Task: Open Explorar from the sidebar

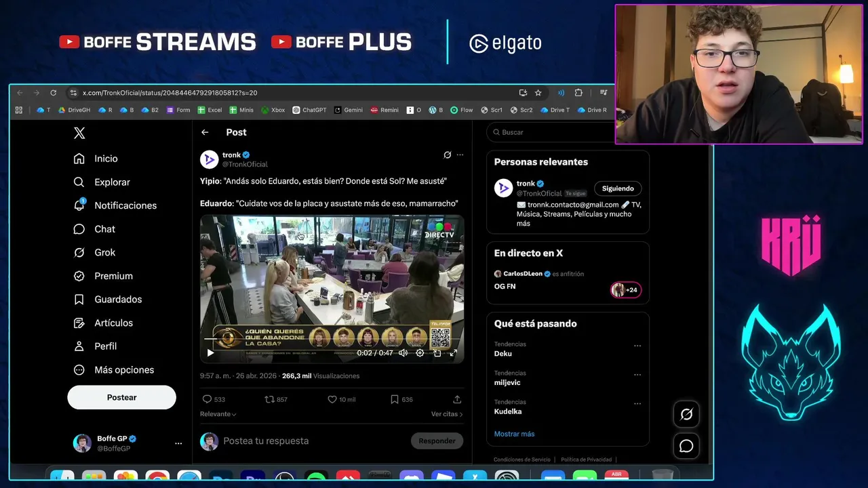Action: tap(102, 182)
